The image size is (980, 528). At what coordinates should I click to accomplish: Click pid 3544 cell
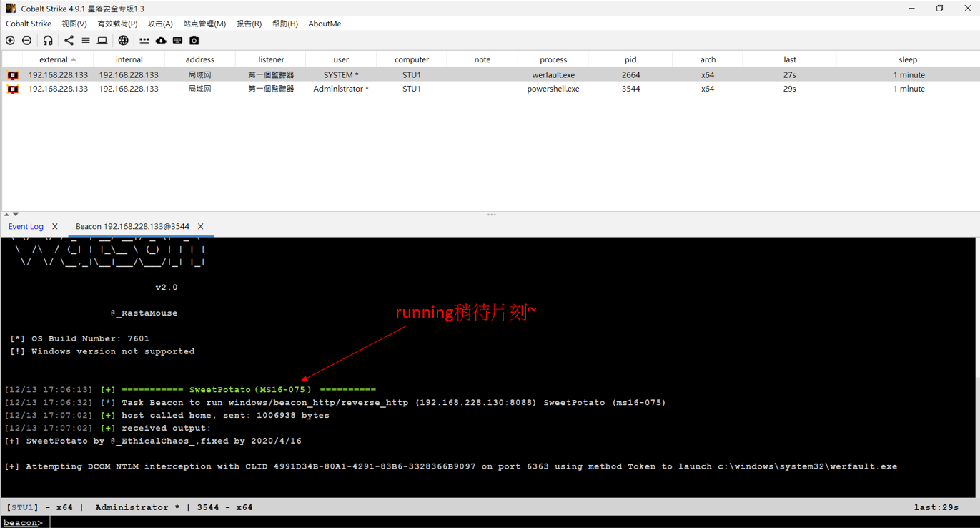click(x=630, y=89)
